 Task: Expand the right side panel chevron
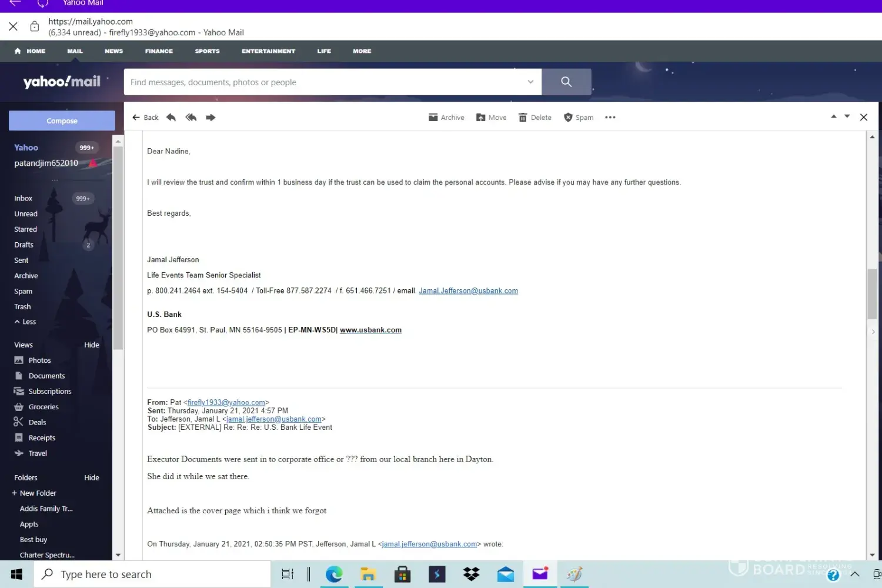click(x=873, y=332)
